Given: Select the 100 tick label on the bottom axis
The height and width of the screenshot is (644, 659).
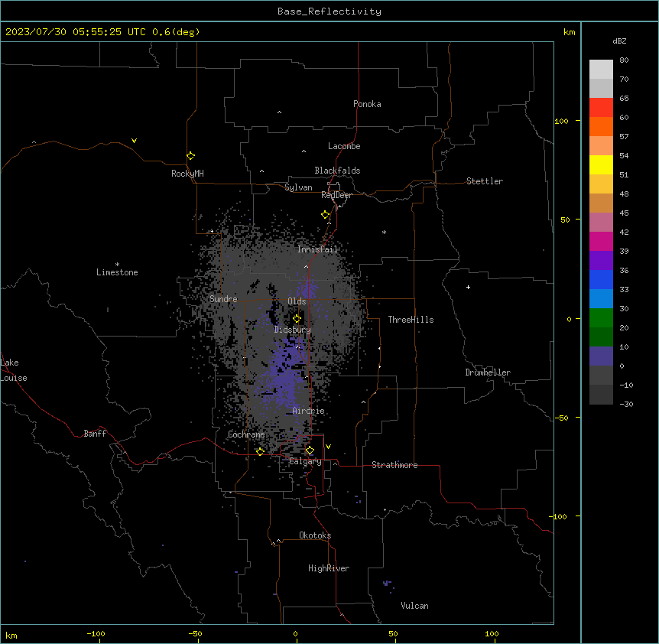Looking at the screenshot, I should (x=492, y=633).
